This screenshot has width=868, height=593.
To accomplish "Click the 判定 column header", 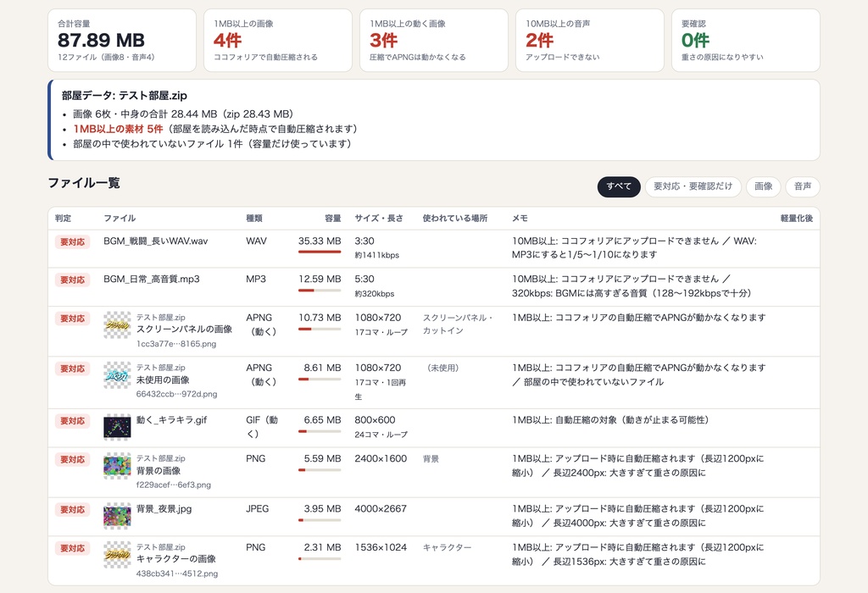I will tap(63, 218).
